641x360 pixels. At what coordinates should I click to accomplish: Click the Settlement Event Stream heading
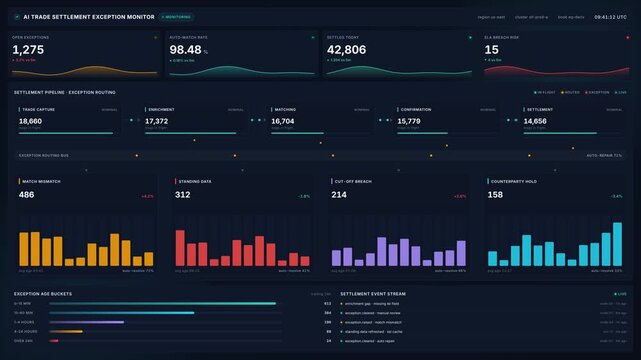tap(373, 294)
